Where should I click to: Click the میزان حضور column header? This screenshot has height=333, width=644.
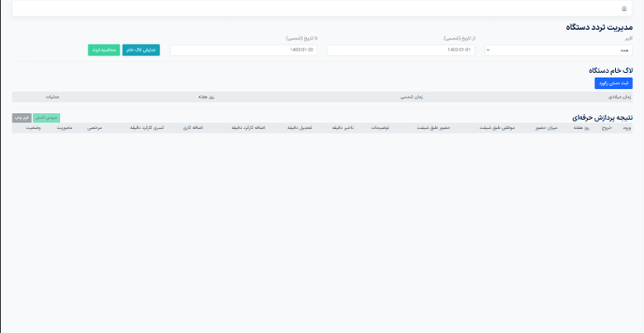pos(548,128)
